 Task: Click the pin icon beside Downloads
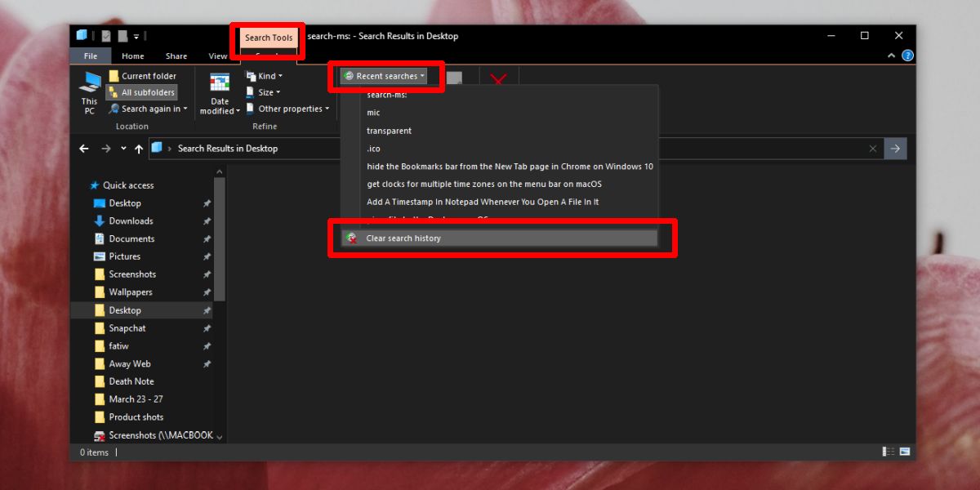click(x=207, y=221)
